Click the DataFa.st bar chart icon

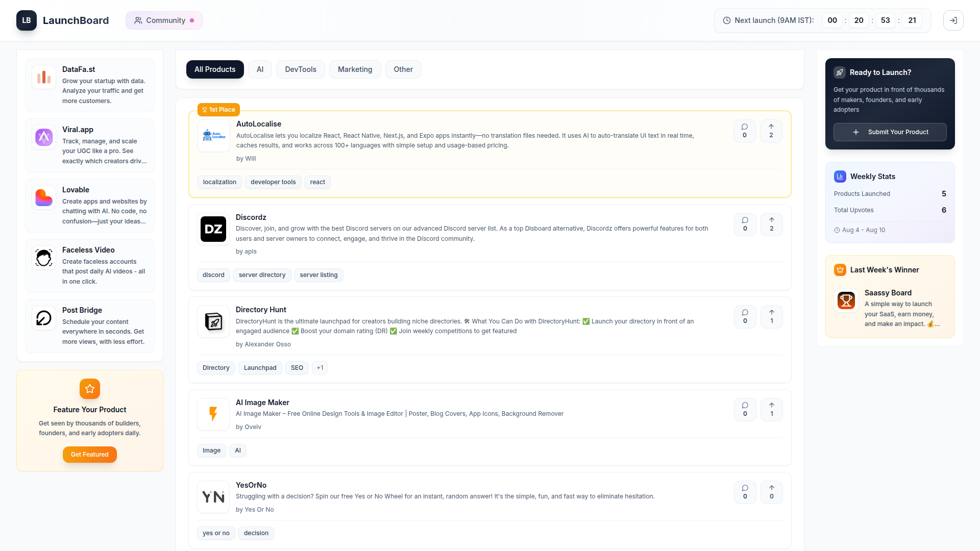tap(44, 77)
